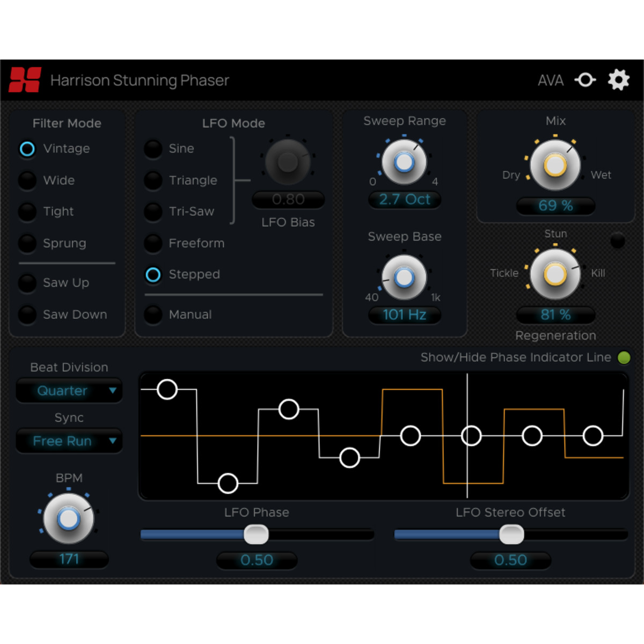Click the LFO Phase slider handle
This screenshot has height=644, width=644.
tap(256, 534)
